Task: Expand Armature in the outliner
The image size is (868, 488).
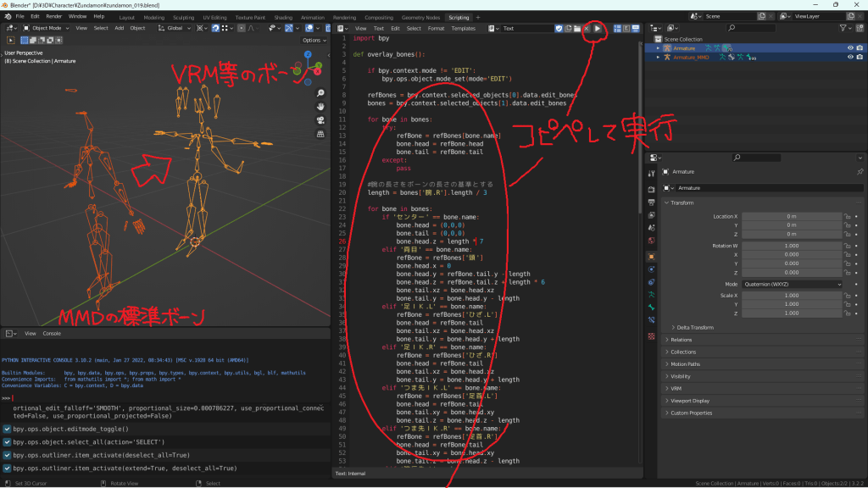Action: 659,48
